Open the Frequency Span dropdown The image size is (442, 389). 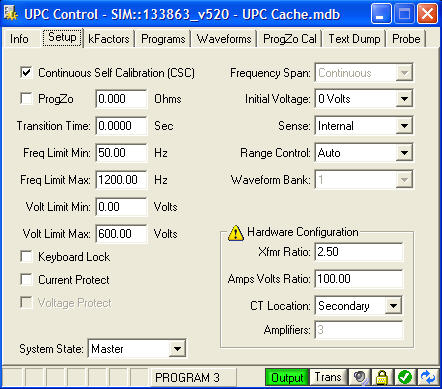click(364, 72)
